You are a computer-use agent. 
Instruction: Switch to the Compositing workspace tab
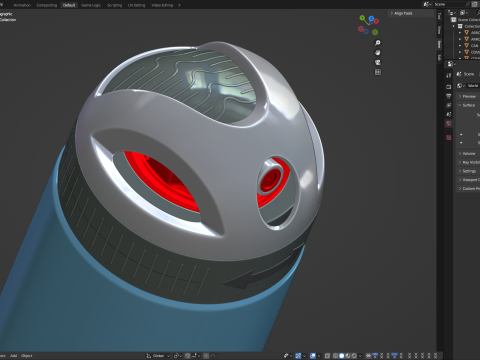pos(47,5)
